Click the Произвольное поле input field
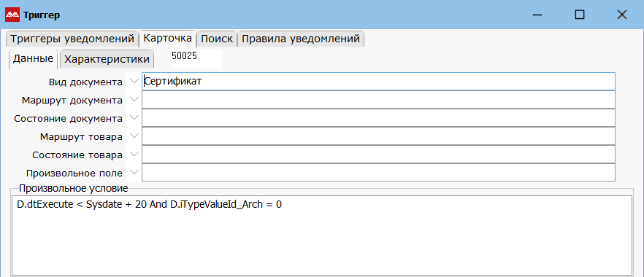The image size is (644, 277). (378, 173)
